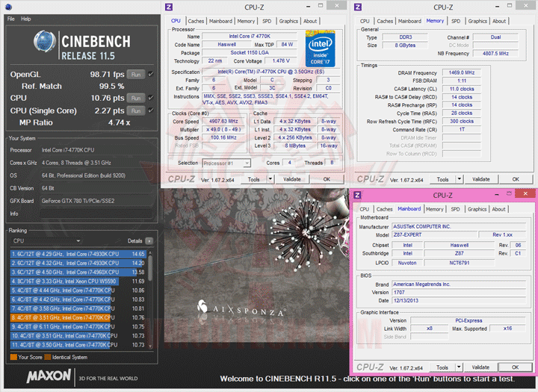Image resolution: width=538 pixels, height=392 pixels.
Task: Click the CPU-Z Z icon in the Mainboard window
Action: (357, 195)
